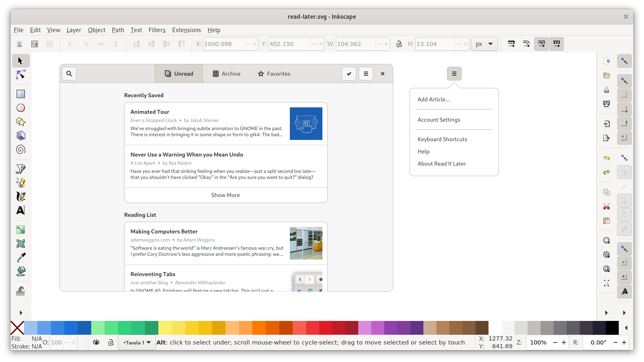Select the Selector arrow tool
This screenshot has height=362, width=644.
click(x=21, y=61)
